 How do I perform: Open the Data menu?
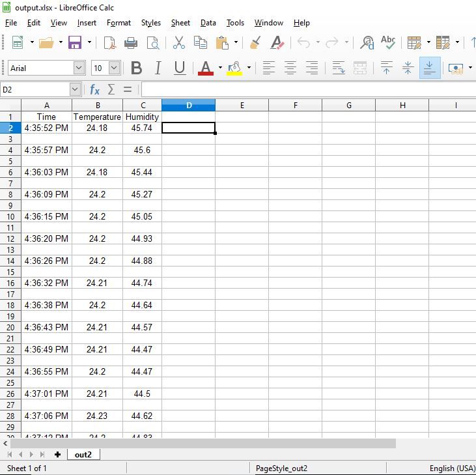pos(208,23)
